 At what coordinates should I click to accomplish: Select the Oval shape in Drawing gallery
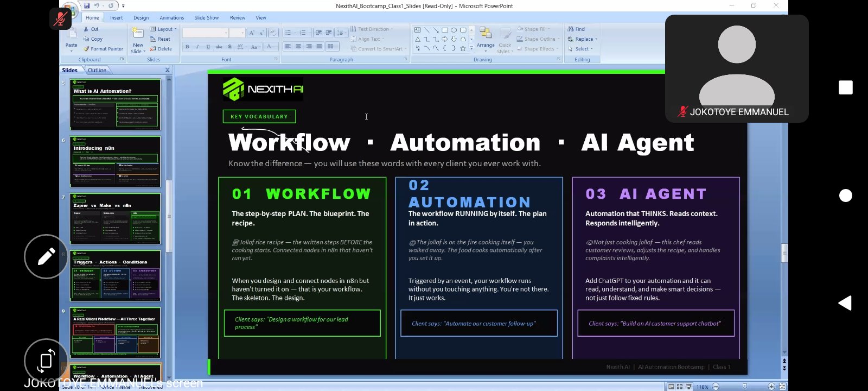tap(454, 30)
